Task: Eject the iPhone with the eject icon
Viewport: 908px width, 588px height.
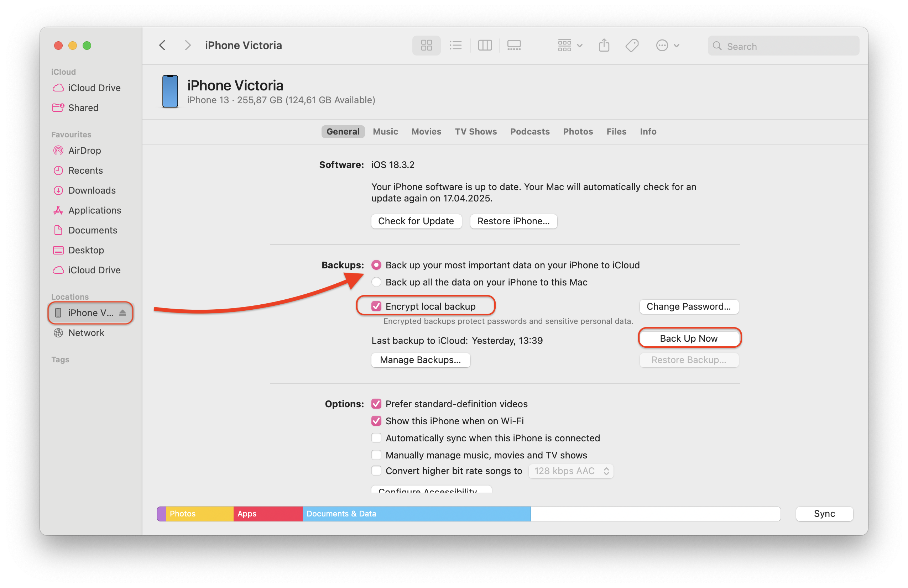Action: pos(122,313)
